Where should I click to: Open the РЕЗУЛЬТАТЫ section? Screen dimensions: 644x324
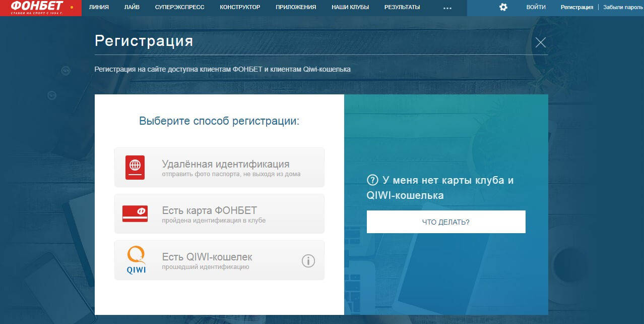(402, 8)
